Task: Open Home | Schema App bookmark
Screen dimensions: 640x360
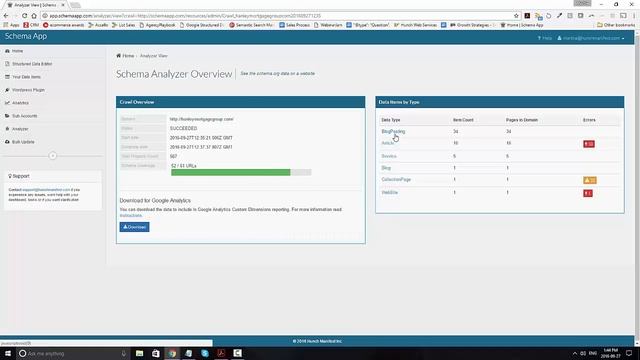Action: coord(522,25)
